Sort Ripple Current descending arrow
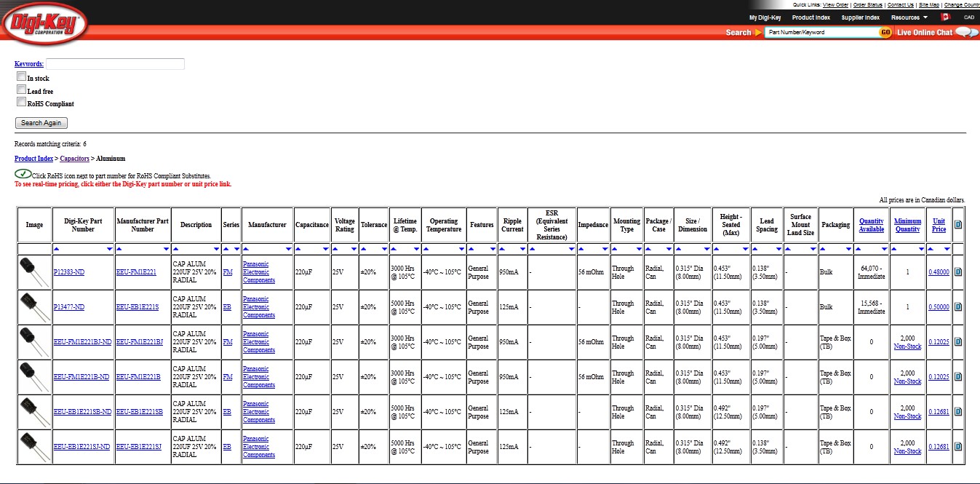Image resolution: width=980 pixels, height=484 pixels. [522, 249]
